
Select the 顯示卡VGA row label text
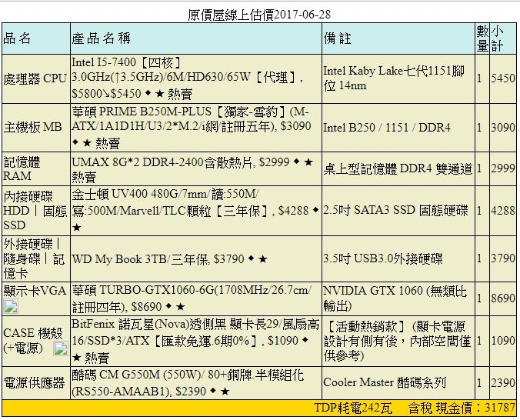[35, 291]
